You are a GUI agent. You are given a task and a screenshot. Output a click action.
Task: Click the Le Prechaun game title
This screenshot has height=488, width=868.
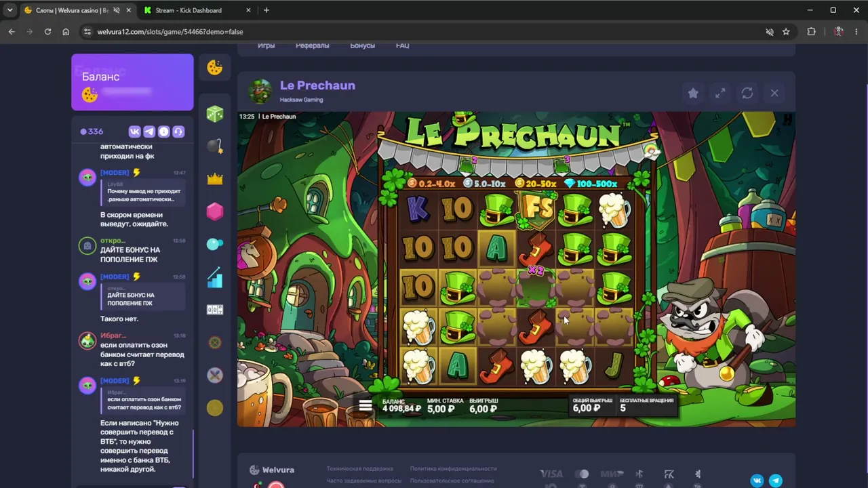(317, 85)
